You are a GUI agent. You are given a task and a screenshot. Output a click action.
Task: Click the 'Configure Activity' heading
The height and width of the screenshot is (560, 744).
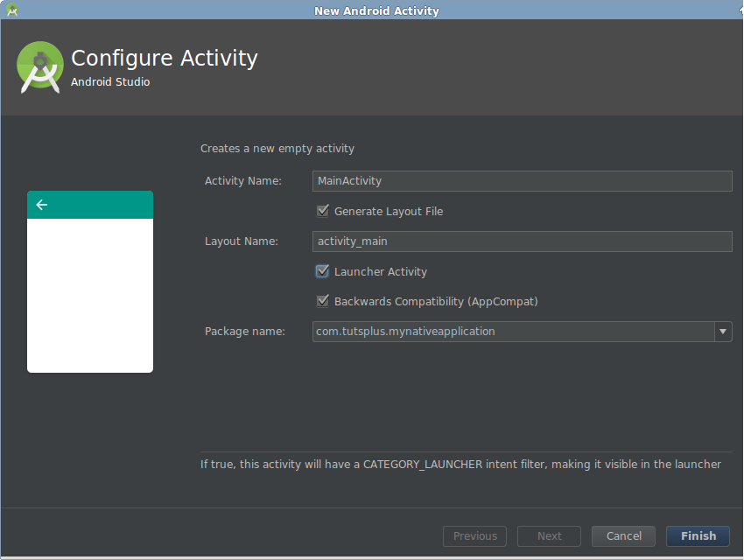click(x=165, y=59)
